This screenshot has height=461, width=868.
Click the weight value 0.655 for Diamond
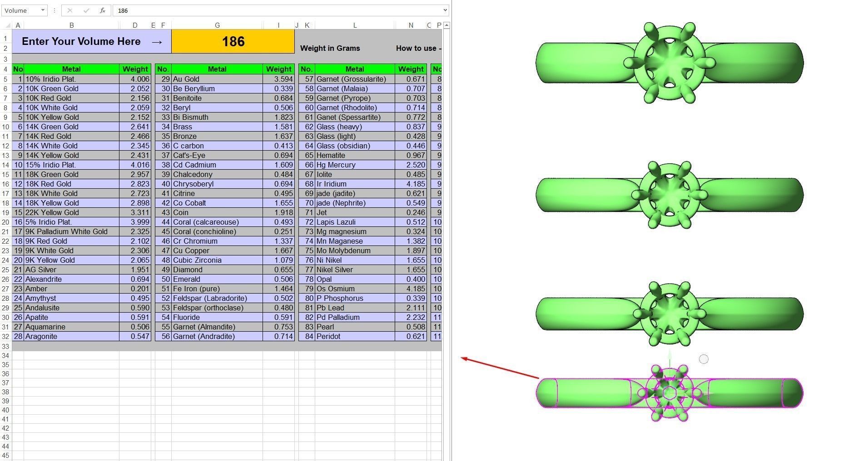(278, 270)
